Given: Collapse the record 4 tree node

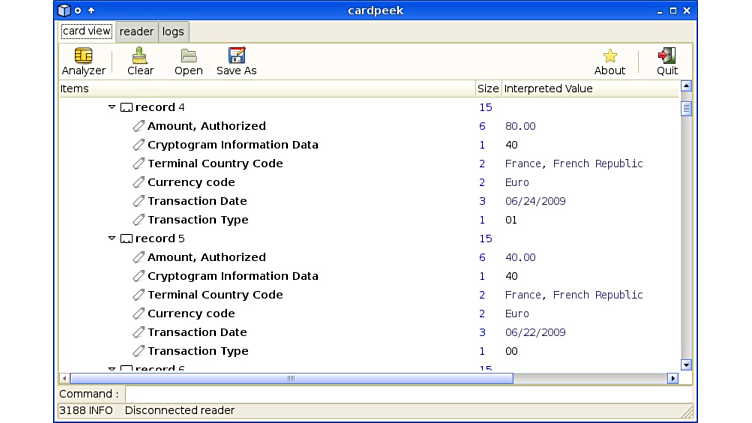Looking at the screenshot, I should click(x=112, y=107).
